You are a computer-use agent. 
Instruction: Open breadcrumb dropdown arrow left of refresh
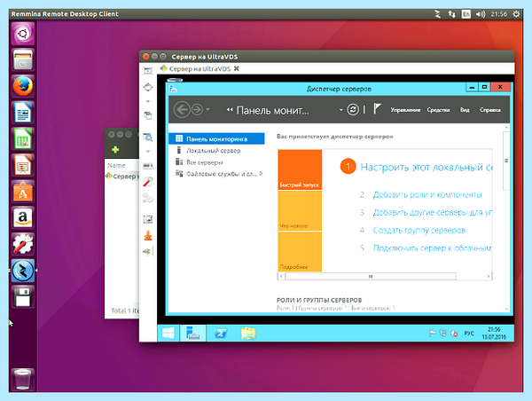pyautogui.click(x=340, y=110)
